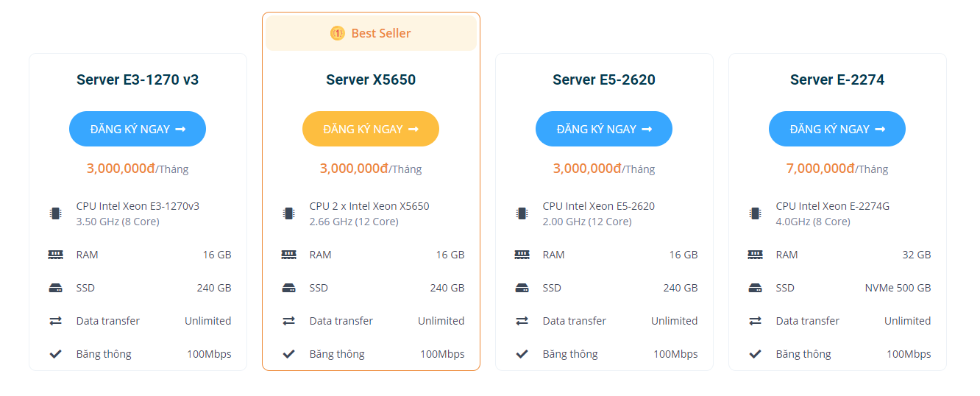The width and height of the screenshot is (980, 396).
Task: Click the CPU chip icon in Server E-2274 card
Action: [x=755, y=213]
